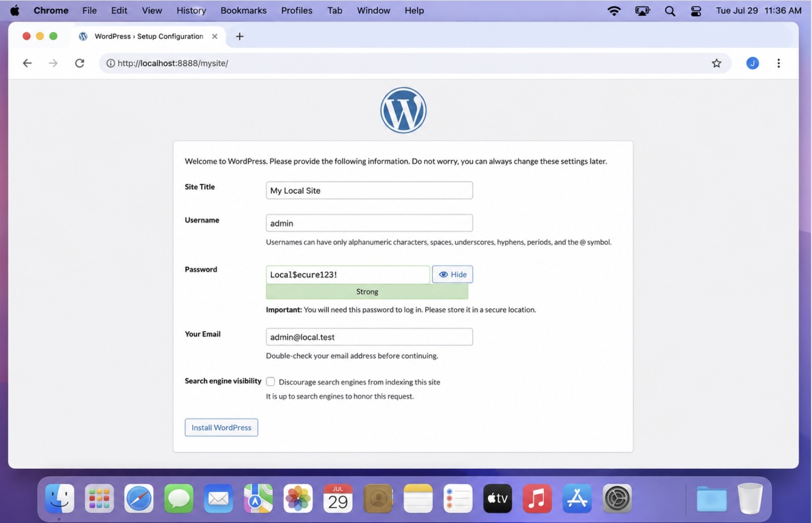812x523 pixels.
Task: Click the 'Search engine visibility' label
Action: tap(223, 381)
